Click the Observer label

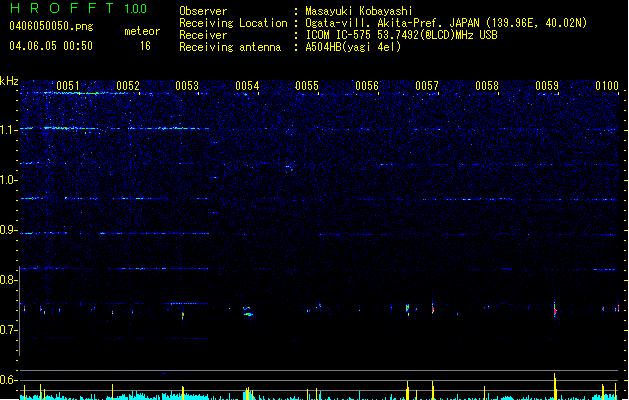pyautogui.click(x=203, y=11)
